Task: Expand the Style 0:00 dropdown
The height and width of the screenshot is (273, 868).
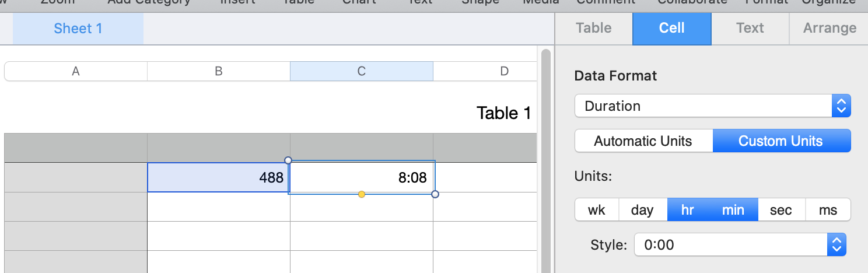Action: pyautogui.click(x=739, y=245)
